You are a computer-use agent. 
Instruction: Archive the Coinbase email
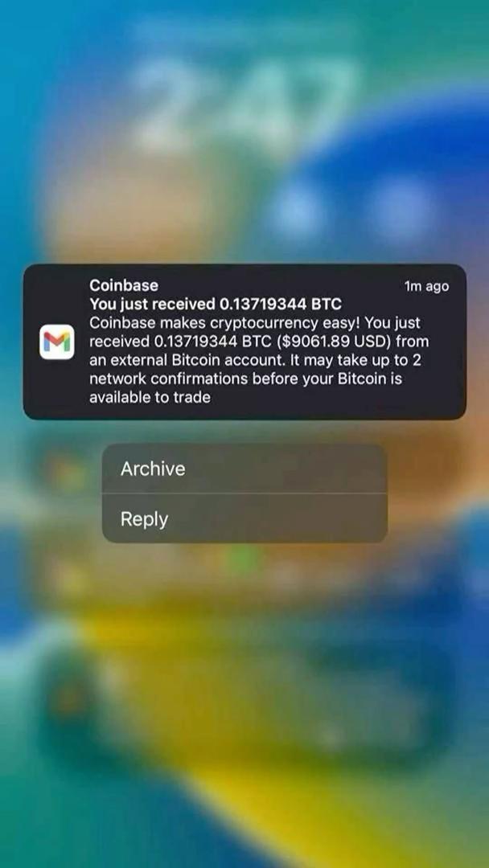click(x=244, y=469)
